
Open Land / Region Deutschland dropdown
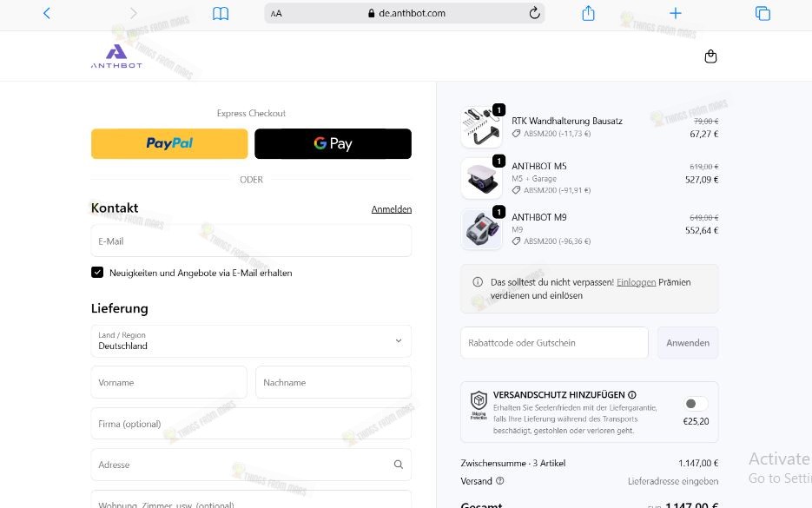coord(251,341)
